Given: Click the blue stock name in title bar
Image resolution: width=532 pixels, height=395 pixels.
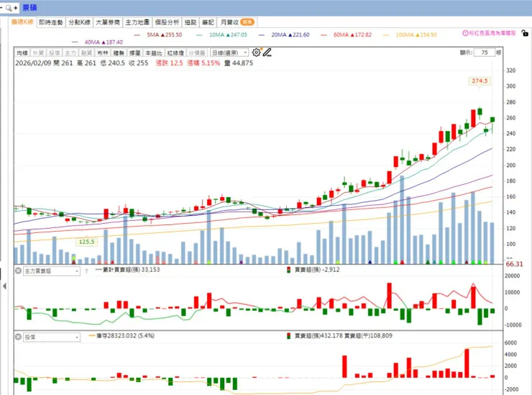Looking at the screenshot, I should click(x=30, y=7).
